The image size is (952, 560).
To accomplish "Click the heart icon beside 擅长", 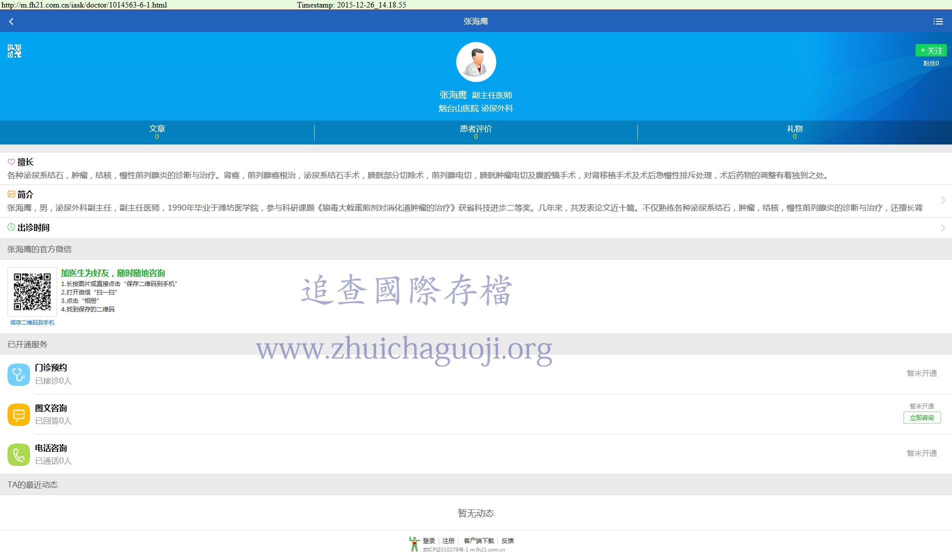I will click(x=11, y=162).
